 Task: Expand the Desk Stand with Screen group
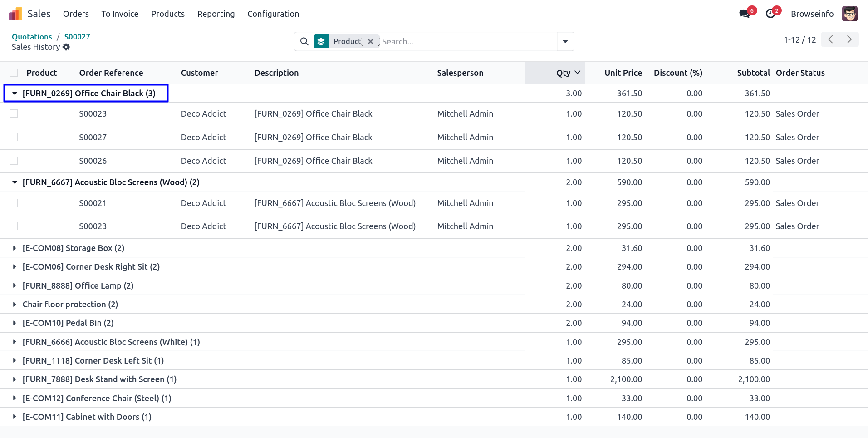coord(15,379)
